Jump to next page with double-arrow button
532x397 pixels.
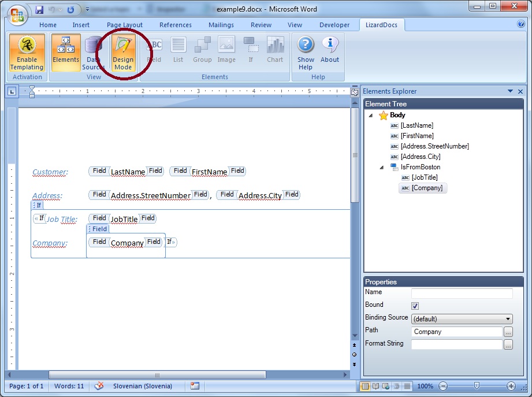click(354, 365)
